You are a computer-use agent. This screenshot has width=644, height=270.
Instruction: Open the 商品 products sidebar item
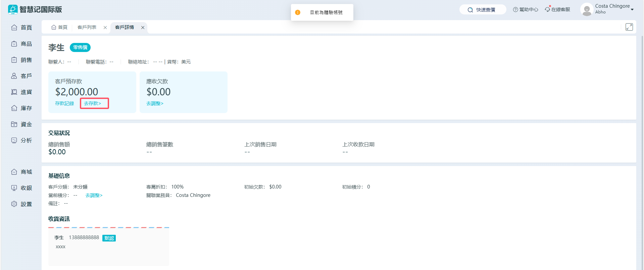pyautogui.click(x=21, y=44)
